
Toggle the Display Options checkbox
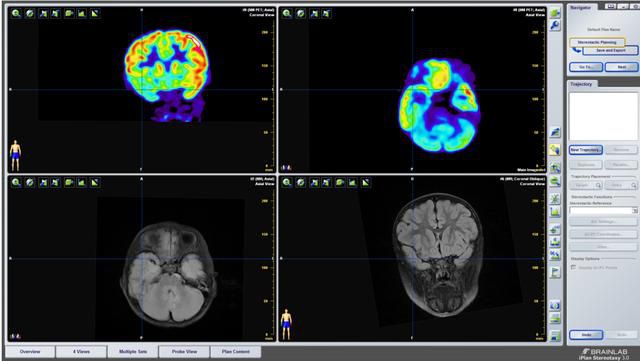pyautogui.click(x=573, y=267)
